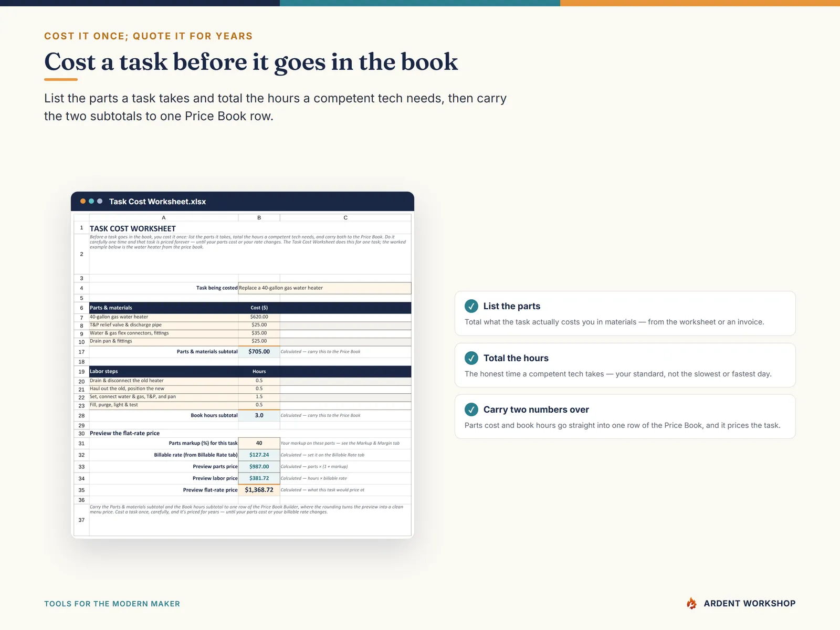Click the 'Task Cost Worksheet.xlsx' window title
The width and height of the screenshot is (840, 630).
point(157,202)
